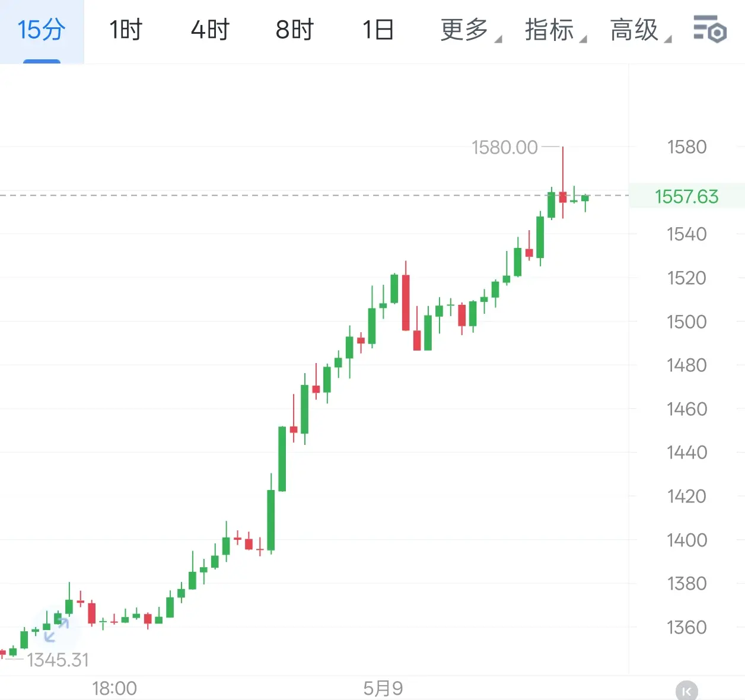
Task: Open the 高级 advanced dropdown
Action: (640, 30)
